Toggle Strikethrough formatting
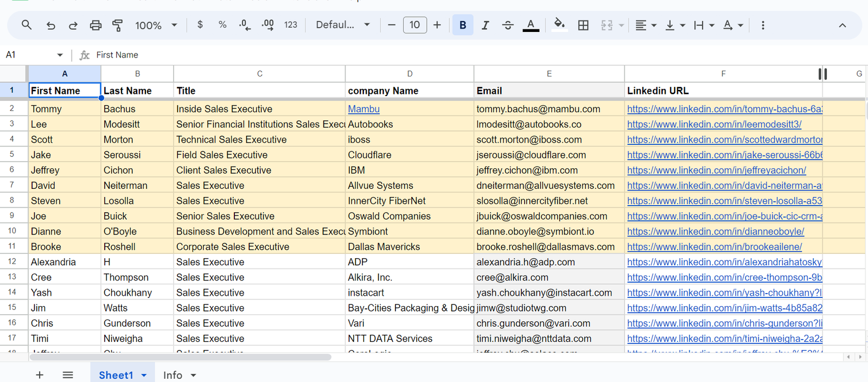 click(508, 25)
